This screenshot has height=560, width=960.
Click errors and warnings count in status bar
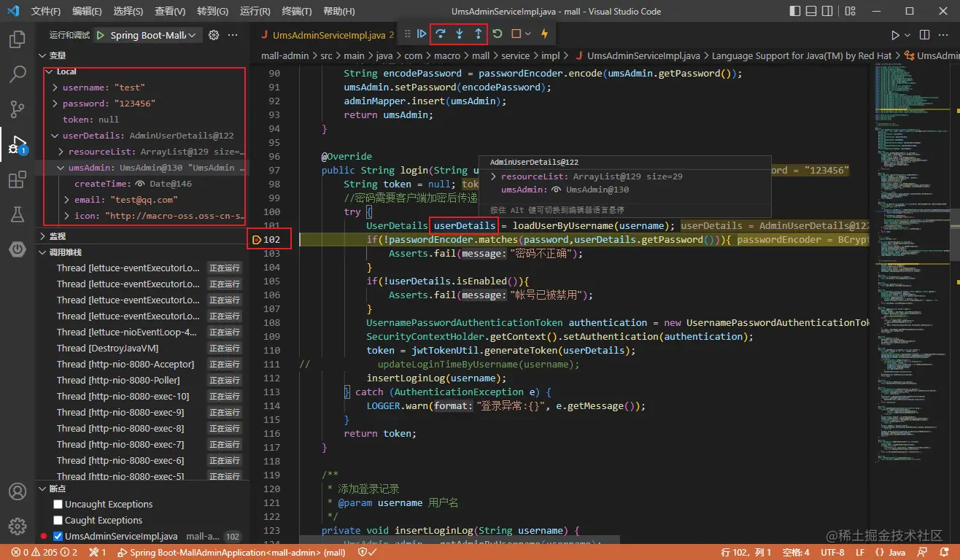point(44,553)
